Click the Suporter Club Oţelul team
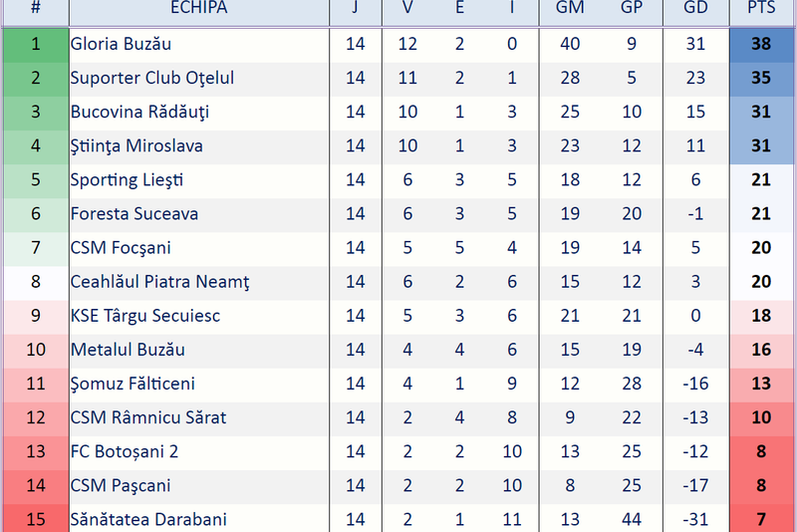Image resolution: width=797 pixels, height=532 pixels. 151,78
